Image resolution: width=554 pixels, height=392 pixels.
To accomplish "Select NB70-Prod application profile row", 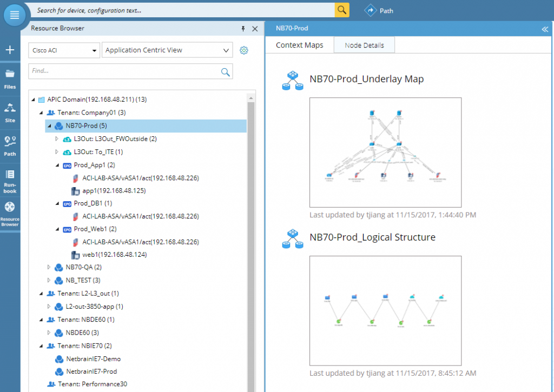I will pyautogui.click(x=146, y=126).
